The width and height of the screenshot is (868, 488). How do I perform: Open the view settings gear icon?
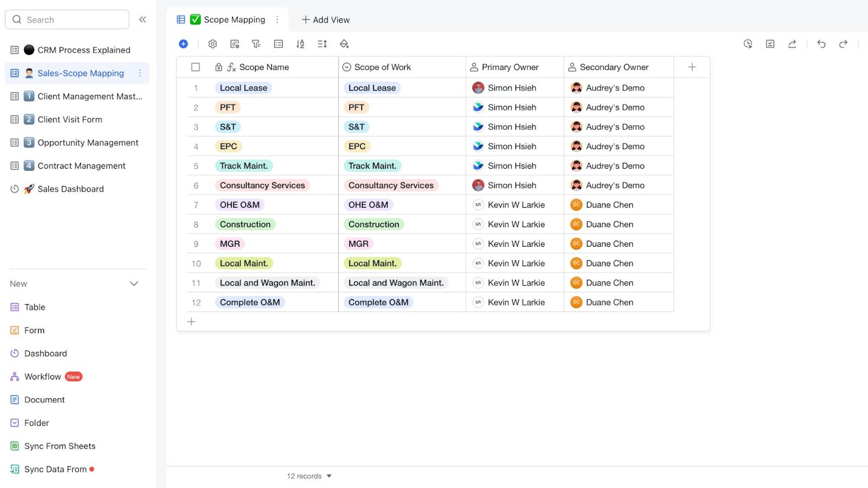213,44
